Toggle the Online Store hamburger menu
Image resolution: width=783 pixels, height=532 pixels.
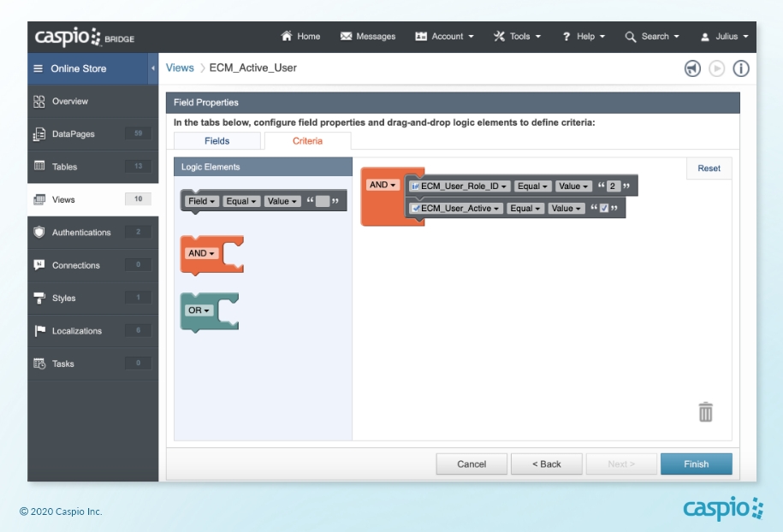coord(38,68)
